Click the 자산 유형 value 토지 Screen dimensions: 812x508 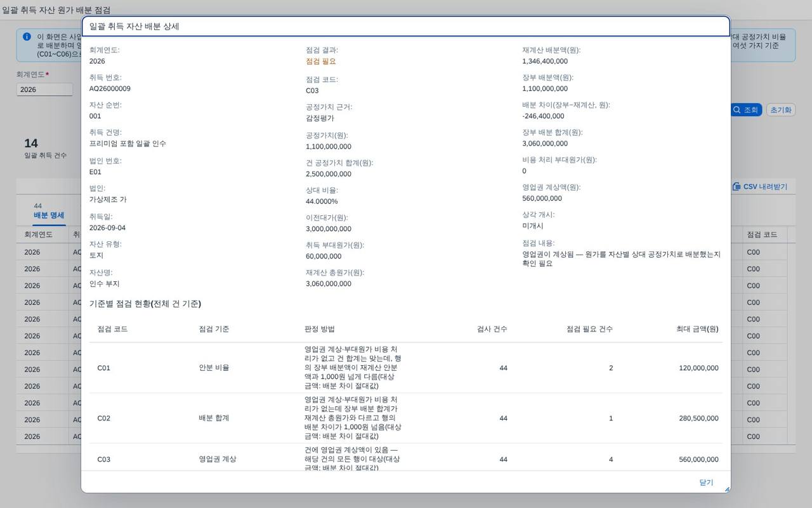coord(96,255)
